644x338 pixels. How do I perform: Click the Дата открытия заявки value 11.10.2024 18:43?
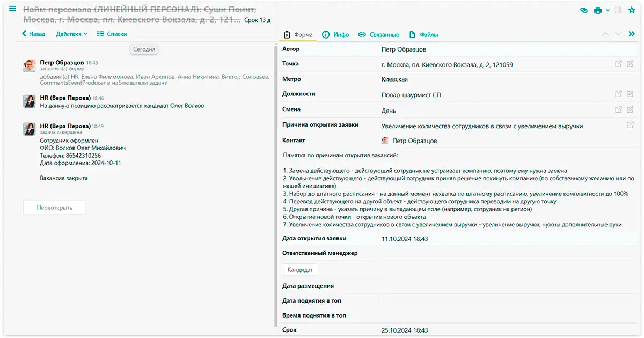[405, 239]
